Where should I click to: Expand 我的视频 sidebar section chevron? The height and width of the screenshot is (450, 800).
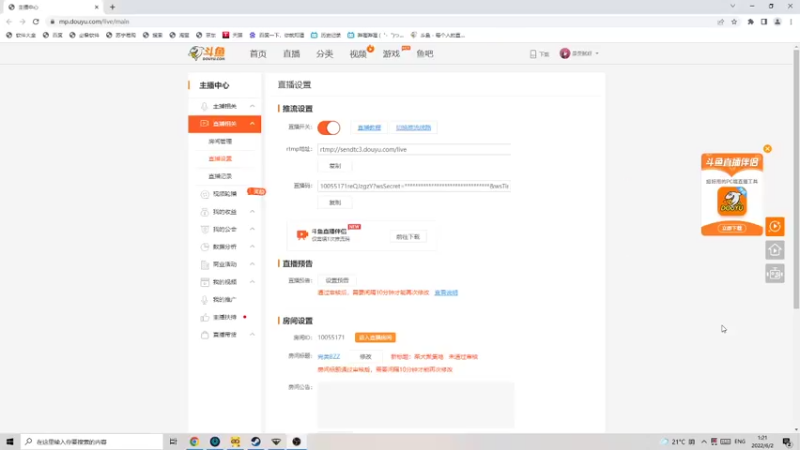[252, 282]
